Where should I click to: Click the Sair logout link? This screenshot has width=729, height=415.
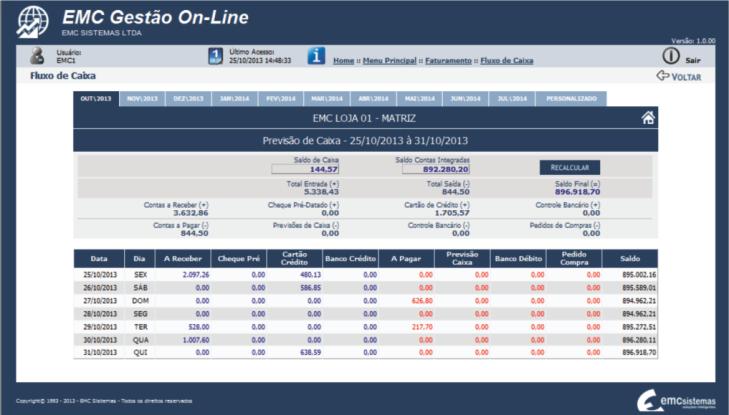(x=693, y=60)
